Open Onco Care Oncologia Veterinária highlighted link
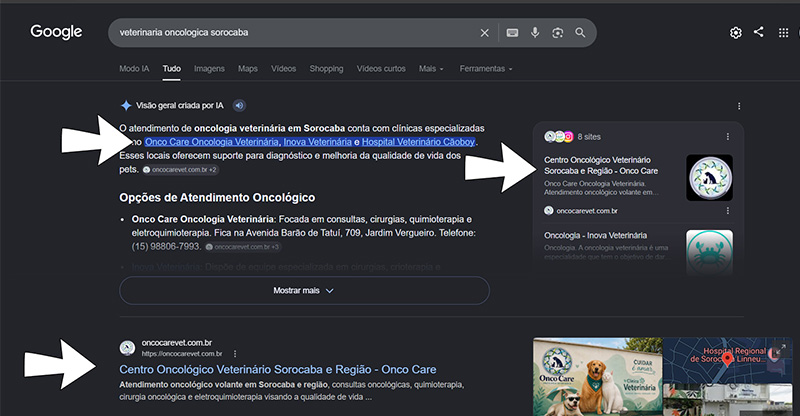Image resolution: width=800 pixels, height=416 pixels. [x=212, y=142]
